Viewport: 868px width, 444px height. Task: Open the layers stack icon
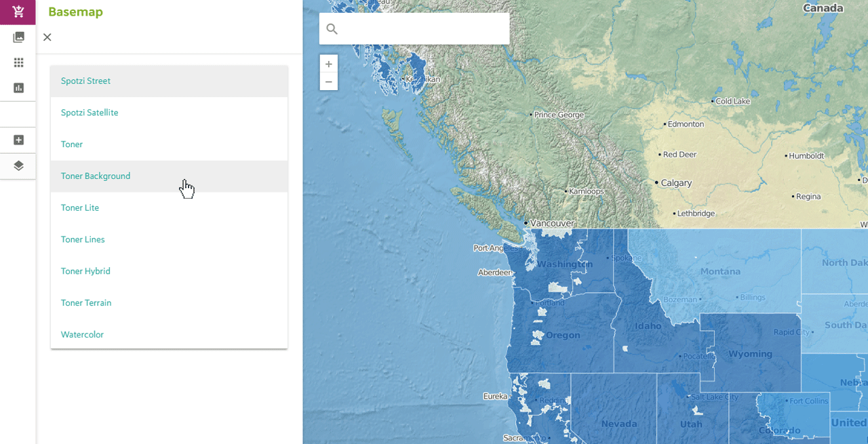point(18,165)
